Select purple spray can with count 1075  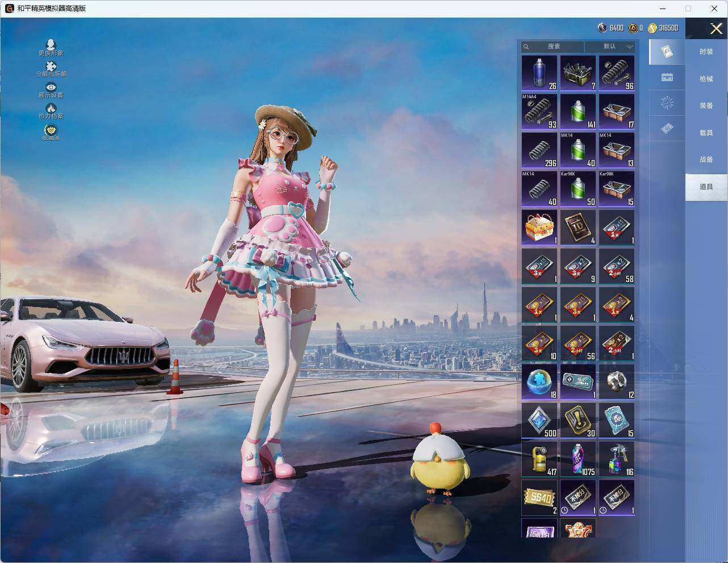pyautogui.click(x=578, y=459)
